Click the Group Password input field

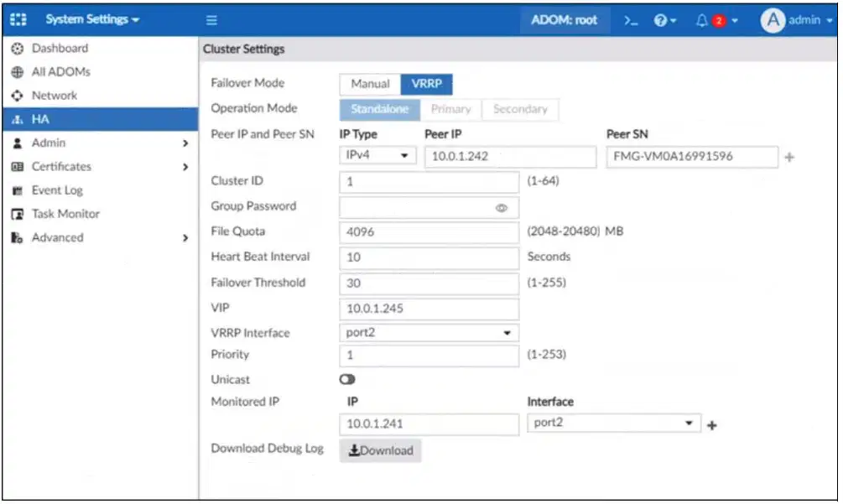[x=429, y=207]
